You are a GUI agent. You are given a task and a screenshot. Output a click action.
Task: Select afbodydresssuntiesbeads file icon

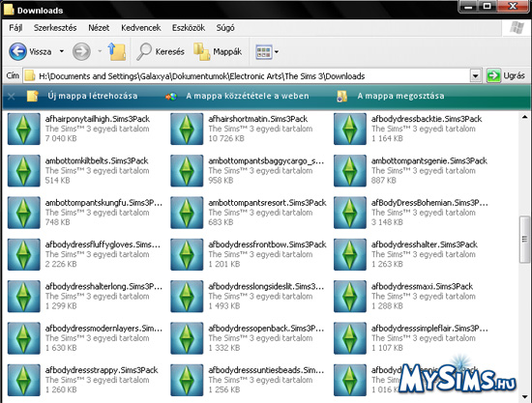(x=187, y=380)
